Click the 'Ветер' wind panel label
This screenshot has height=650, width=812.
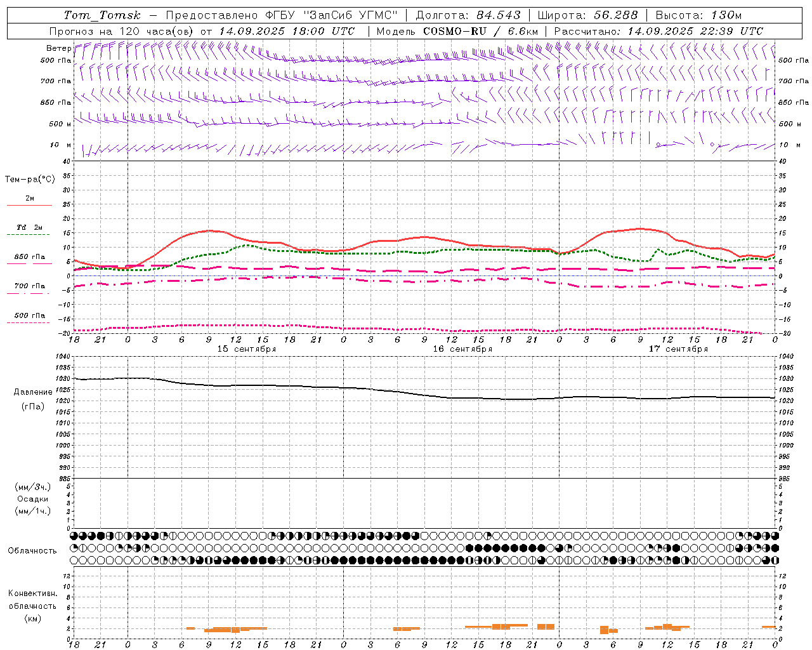58,48
